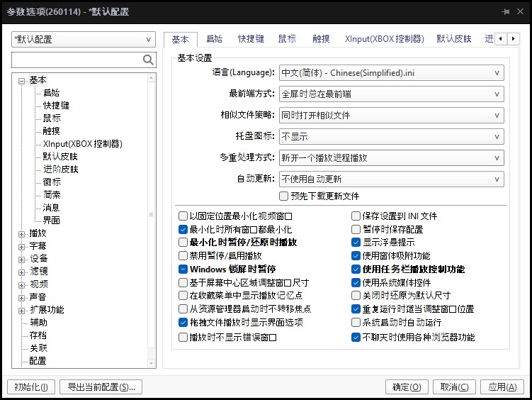532x400 pixels.
Task: Expand the 扩展功能 tree node
Action: (x=22, y=310)
